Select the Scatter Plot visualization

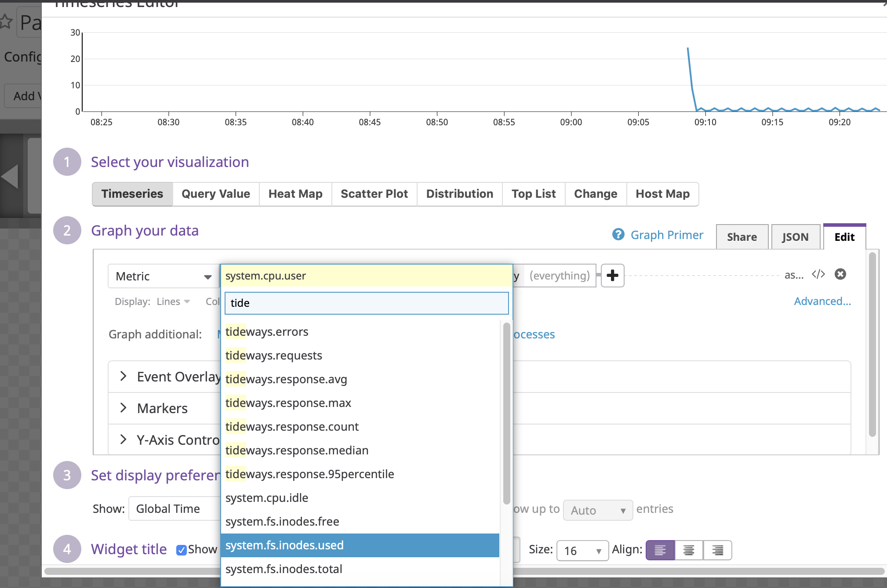click(374, 194)
